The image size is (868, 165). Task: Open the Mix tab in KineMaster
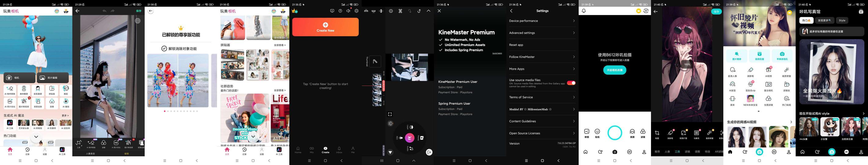(312, 150)
